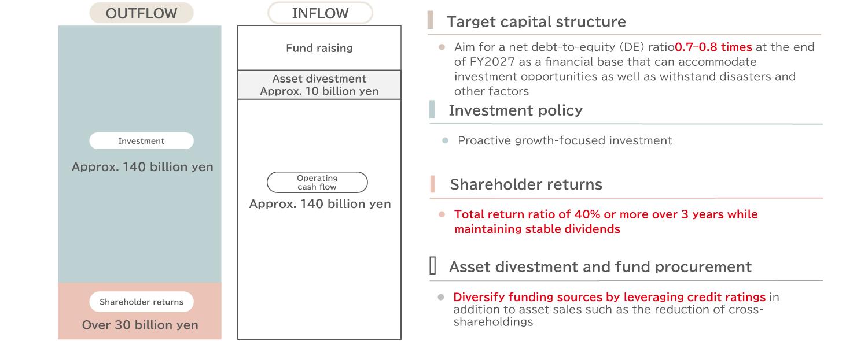This screenshot has width=868, height=341.
Task: Click the teal marker beside Investment policy
Action: [432, 109]
